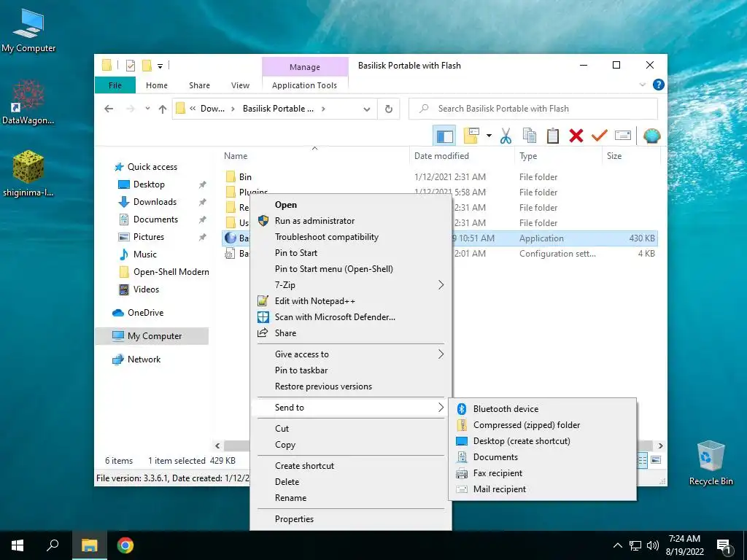Viewport: 747px width, 560px height.
Task: Select Downloads in Quick access
Action: click(x=155, y=202)
